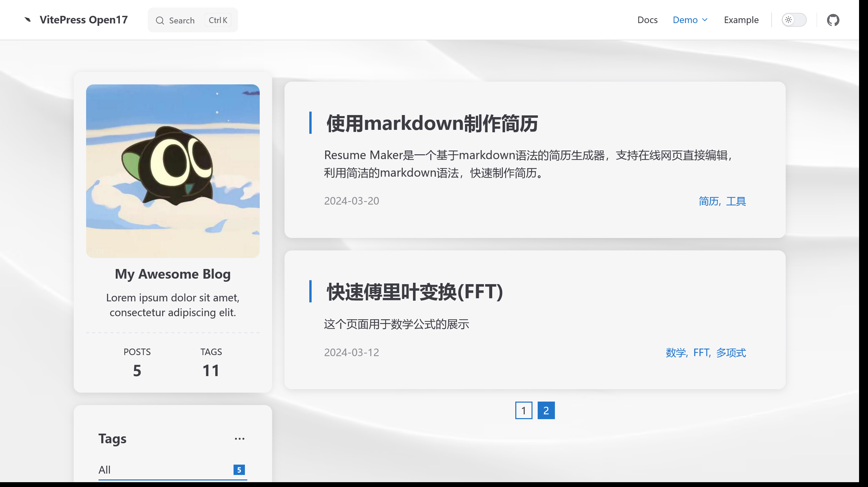This screenshot has height=487, width=868.
Task: Toggle the dark mode switch
Action: click(x=794, y=20)
